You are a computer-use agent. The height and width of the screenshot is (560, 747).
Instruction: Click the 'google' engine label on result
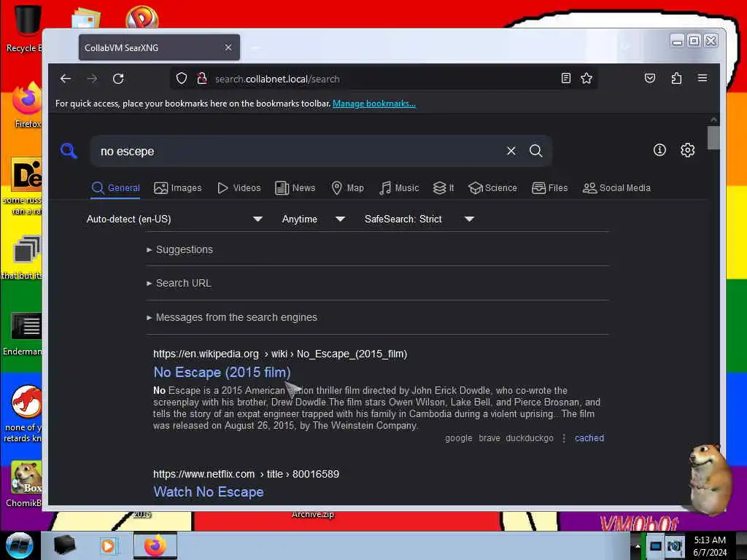459,438
